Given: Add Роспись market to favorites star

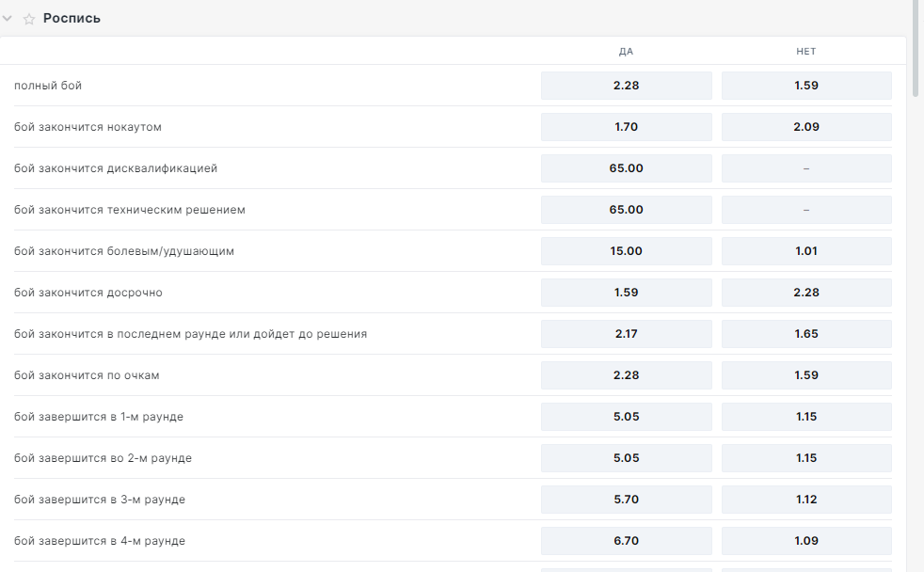Looking at the screenshot, I should coord(29,20).
